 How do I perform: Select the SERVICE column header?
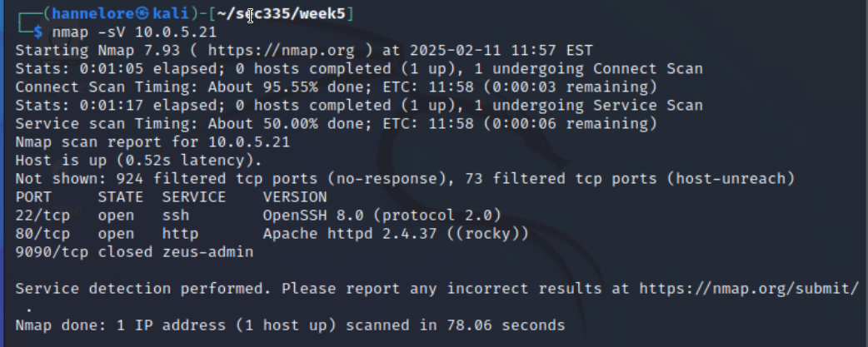[x=194, y=197]
